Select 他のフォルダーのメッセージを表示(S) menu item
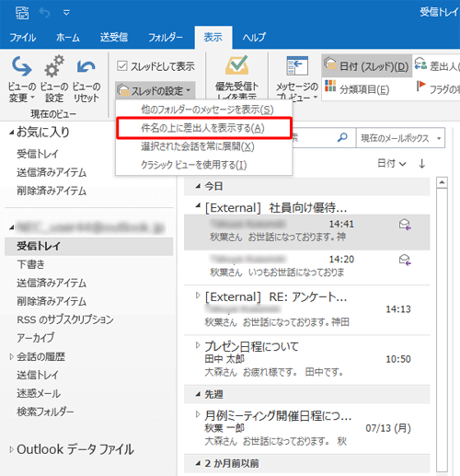This screenshot has width=460, height=476. [204, 110]
